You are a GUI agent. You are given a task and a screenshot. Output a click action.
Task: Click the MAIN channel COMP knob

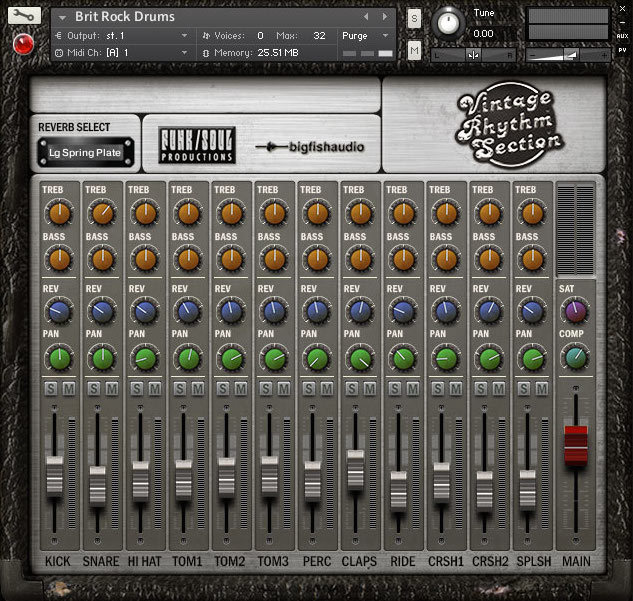point(575,357)
